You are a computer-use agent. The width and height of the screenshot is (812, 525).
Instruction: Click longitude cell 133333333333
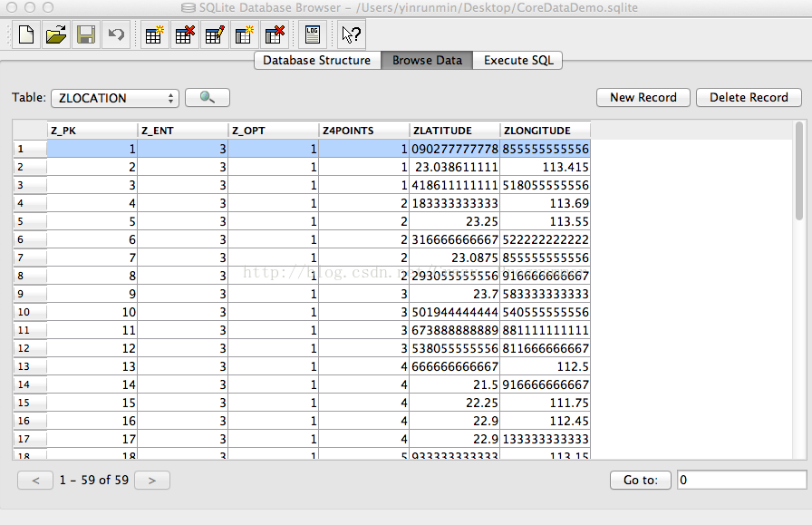click(546, 439)
